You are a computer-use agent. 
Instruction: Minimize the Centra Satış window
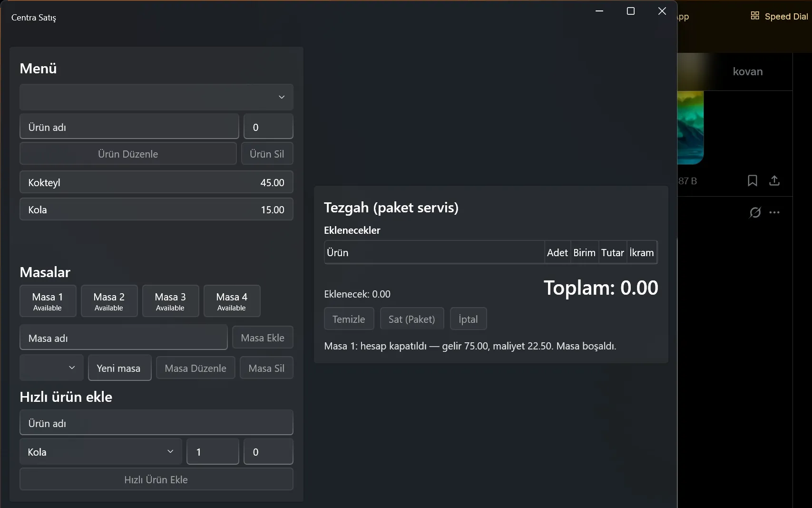[x=599, y=11]
